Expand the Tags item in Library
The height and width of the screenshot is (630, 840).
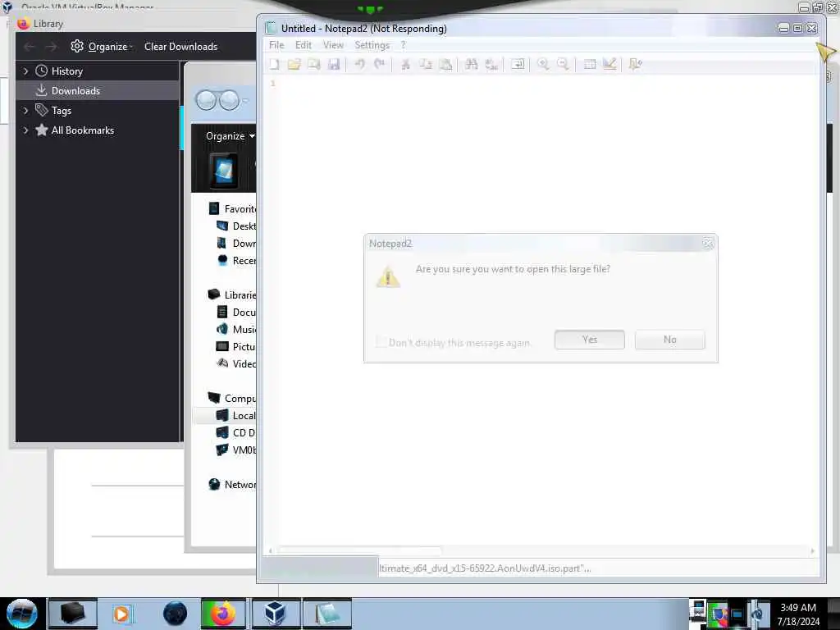click(25, 111)
